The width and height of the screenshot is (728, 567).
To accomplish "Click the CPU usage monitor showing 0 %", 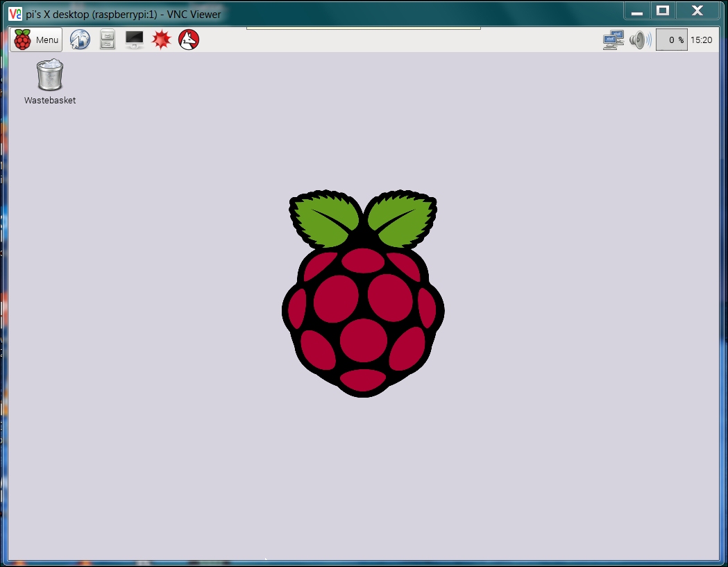I will 670,40.
